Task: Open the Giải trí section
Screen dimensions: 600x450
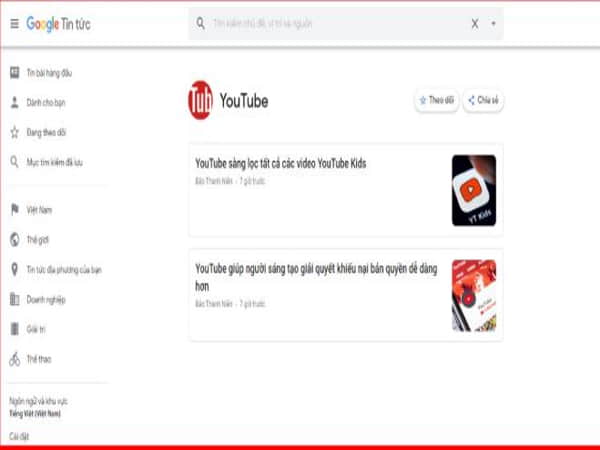Action: point(36,329)
